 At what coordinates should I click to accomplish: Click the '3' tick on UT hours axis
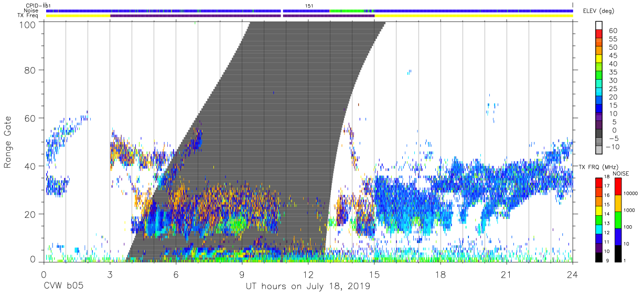click(x=110, y=276)
